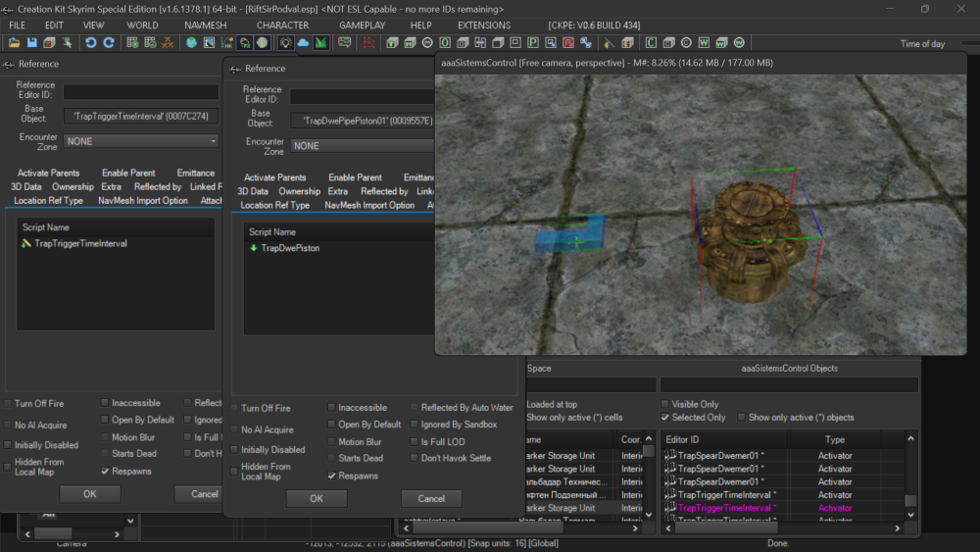Screen dimensions: 980x552
Task: Select the Dwemer piston object in render window
Action: point(752,242)
